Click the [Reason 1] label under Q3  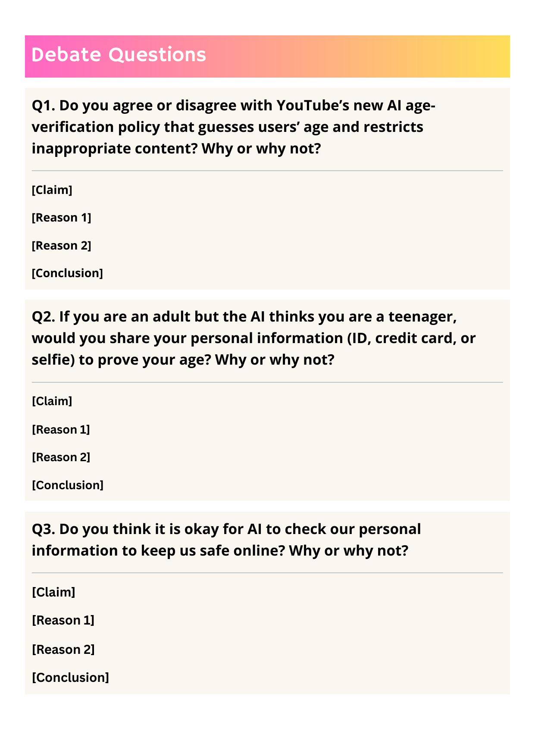pyautogui.click(x=63, y=620)
